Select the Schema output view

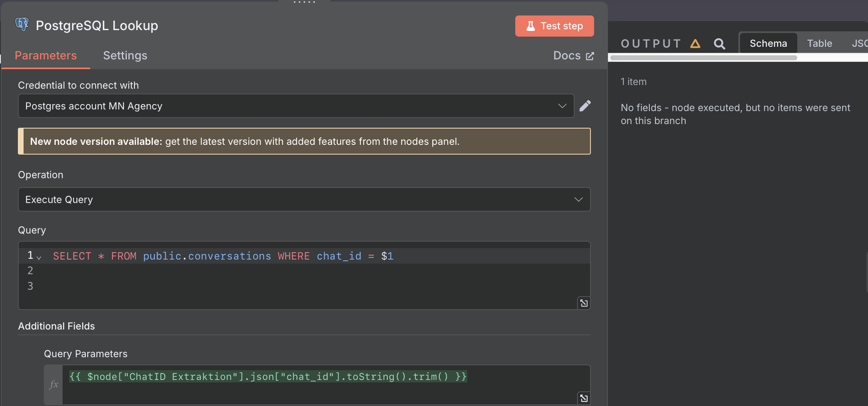point(768,43)
